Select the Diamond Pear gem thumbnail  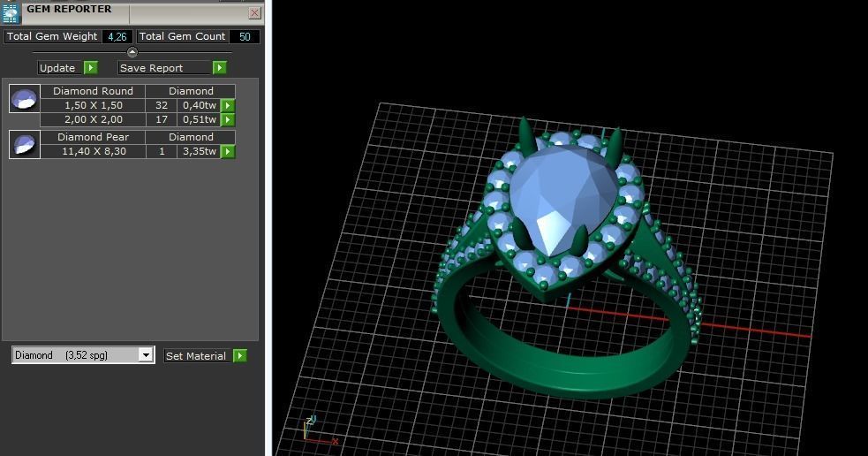tap(25, 145)
